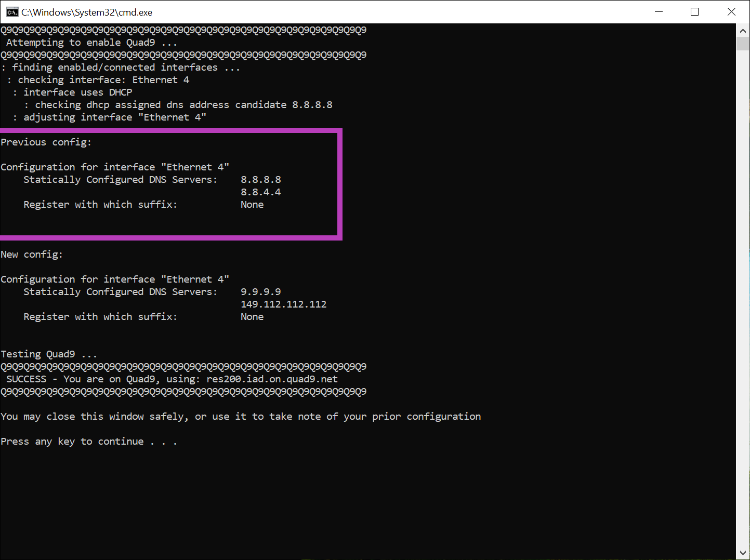The image size is (750, 560).
Task: Click new DNS server value 9.9.9.9
Action: click(x=261, y=292)
